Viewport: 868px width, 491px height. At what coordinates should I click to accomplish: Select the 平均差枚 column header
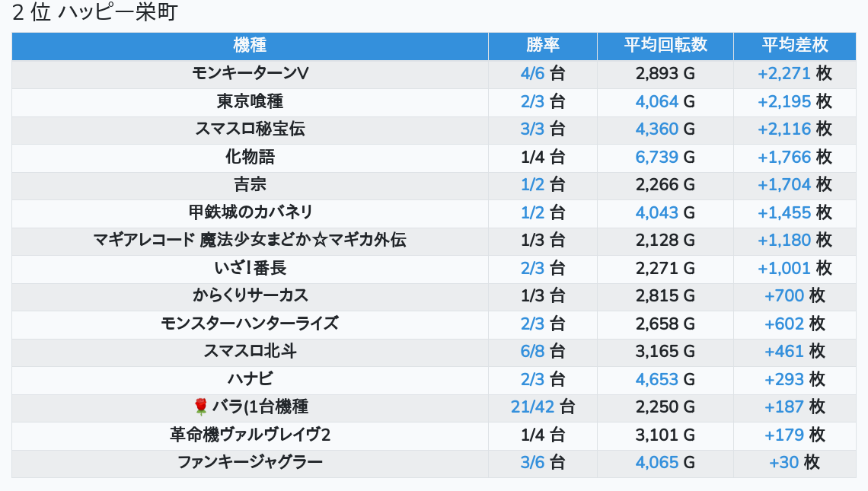[x=794, y=46]
